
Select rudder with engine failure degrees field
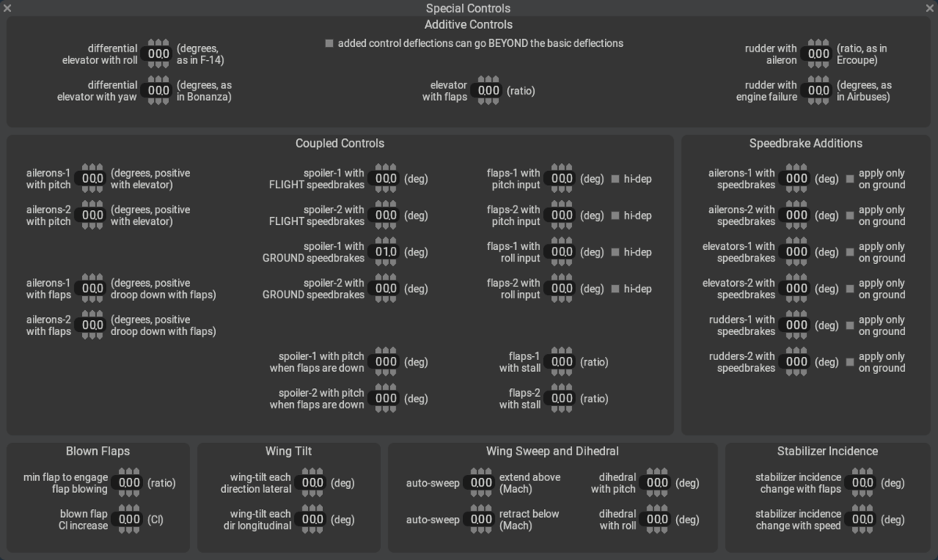coord(818,91)
